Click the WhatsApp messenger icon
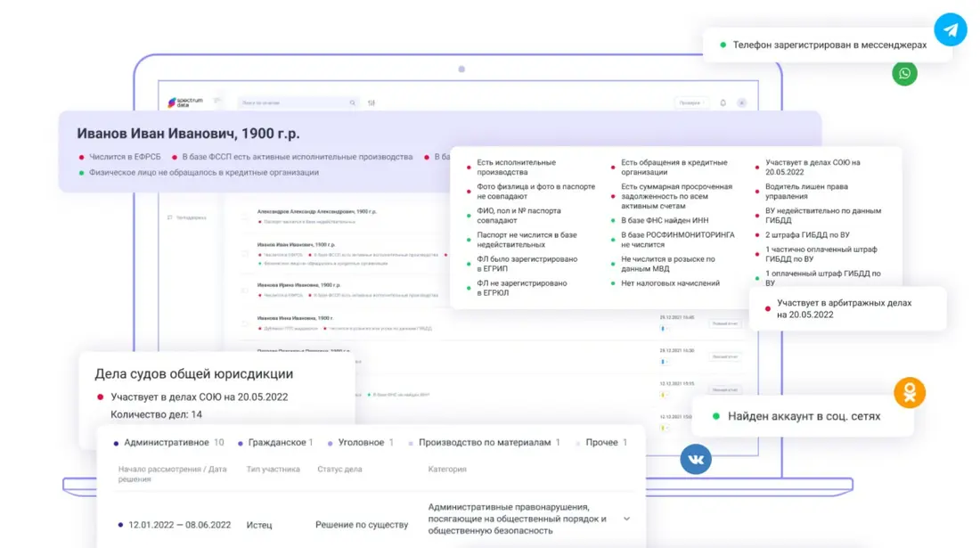Viewport: 980px width, 548px height. pyautogui.click(x=904, y=74)
